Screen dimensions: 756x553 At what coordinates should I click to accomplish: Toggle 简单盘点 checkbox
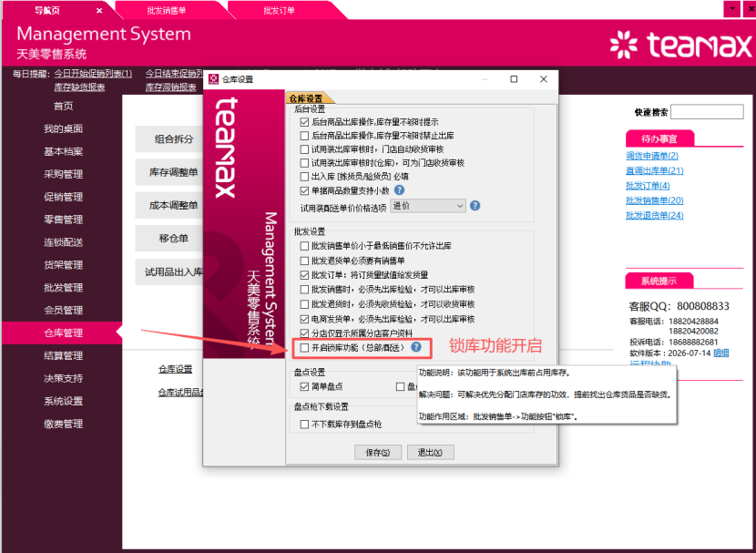pyautogui.click(x=304, y=386)
